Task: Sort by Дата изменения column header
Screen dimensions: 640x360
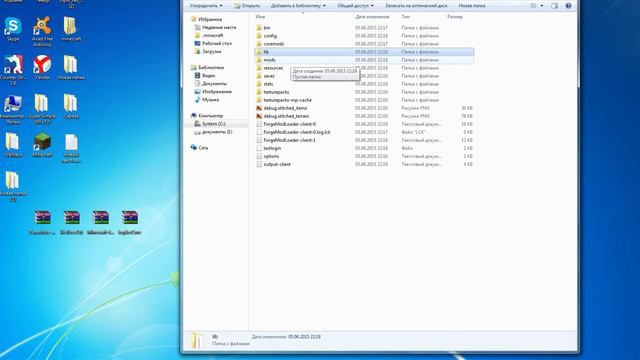Action: (x=372, y=17)
